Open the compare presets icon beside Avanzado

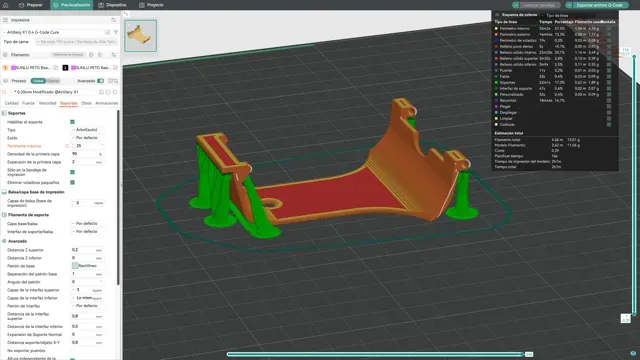[113, 81]
